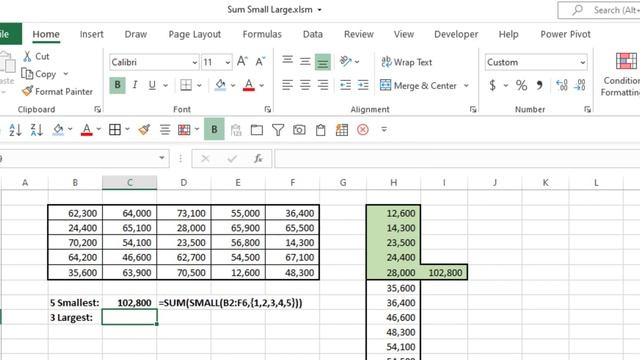Open the Font group dialog launcher
The image size is (640, 360).
click(268, 109)
